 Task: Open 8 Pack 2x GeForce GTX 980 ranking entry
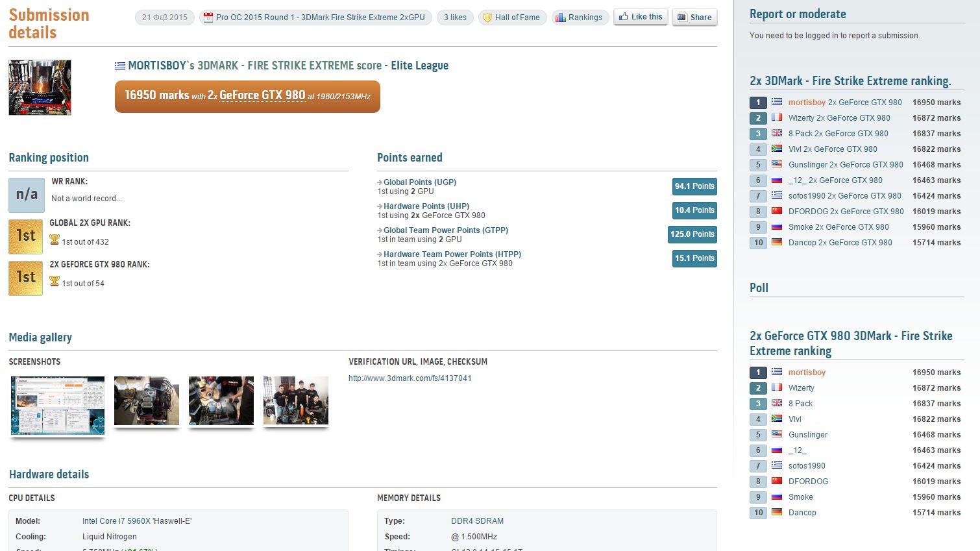coord(839,134)
